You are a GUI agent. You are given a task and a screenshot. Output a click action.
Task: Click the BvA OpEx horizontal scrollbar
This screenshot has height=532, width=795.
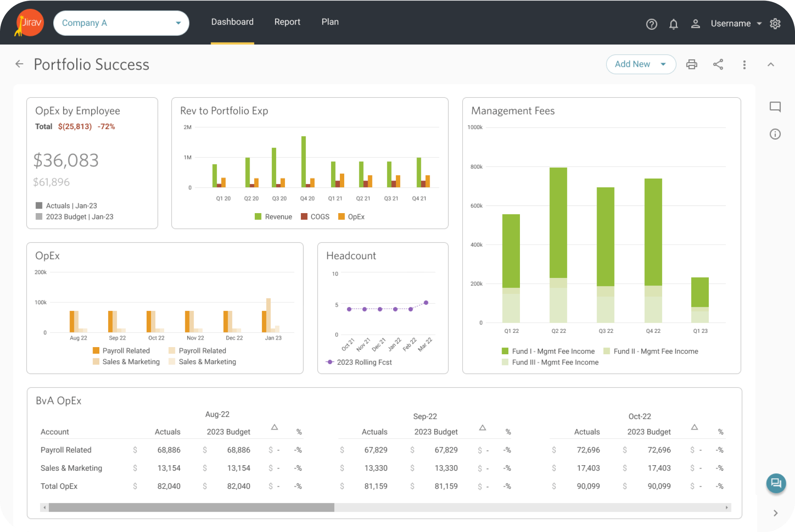pos(191,507)
